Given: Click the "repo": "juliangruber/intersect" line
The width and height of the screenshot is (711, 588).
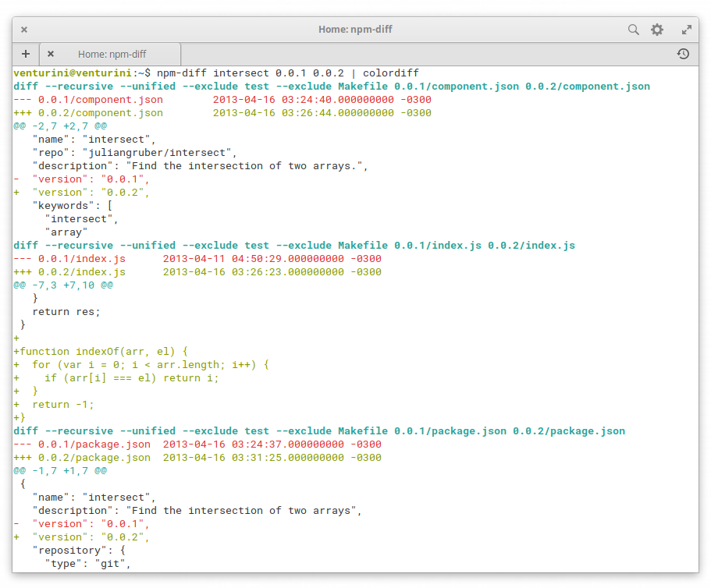Looking at the screenshot, I should click(x=135, y=153).
